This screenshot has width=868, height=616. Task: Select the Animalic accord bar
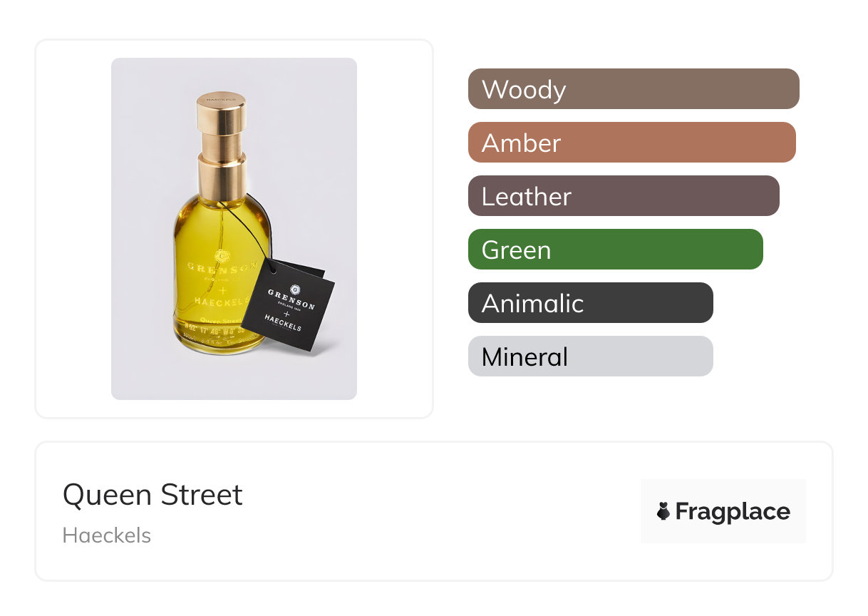(x=590, y=303)
